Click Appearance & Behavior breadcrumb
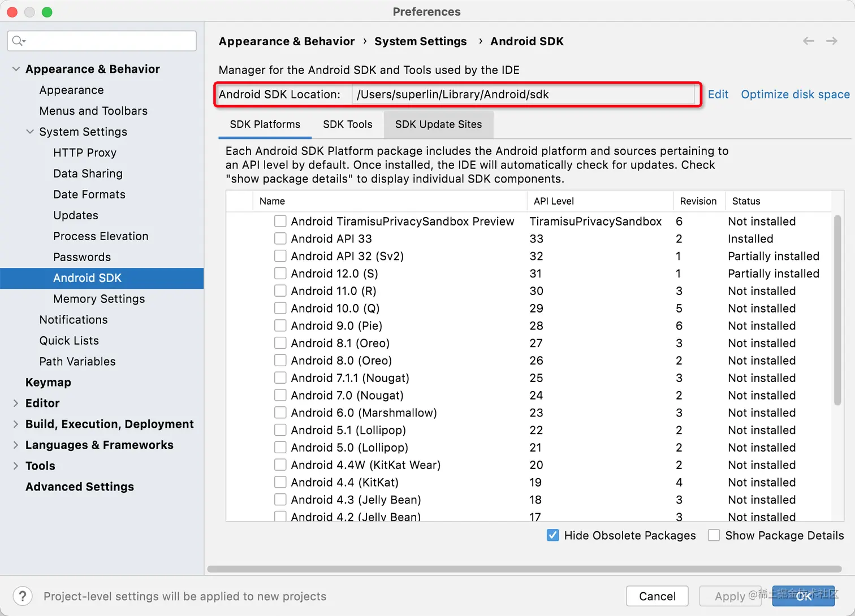855x616 pixels. pyautogui.click(x=287, y=41)
